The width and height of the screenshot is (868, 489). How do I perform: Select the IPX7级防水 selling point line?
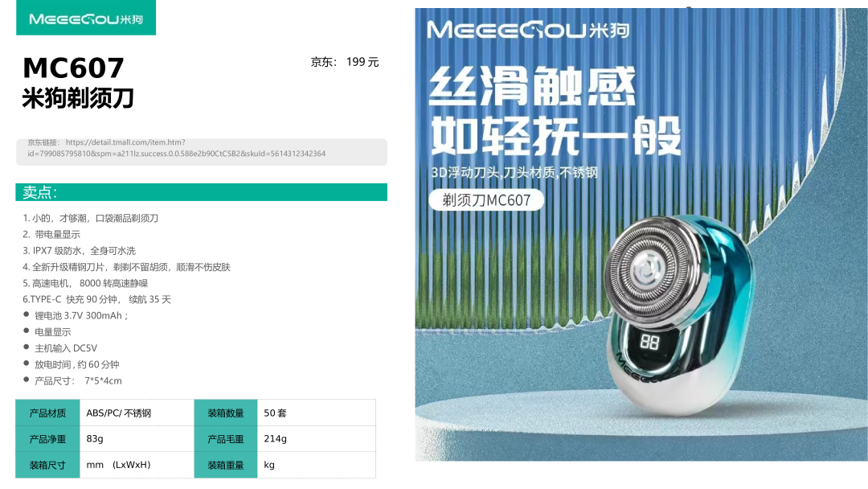79,250
